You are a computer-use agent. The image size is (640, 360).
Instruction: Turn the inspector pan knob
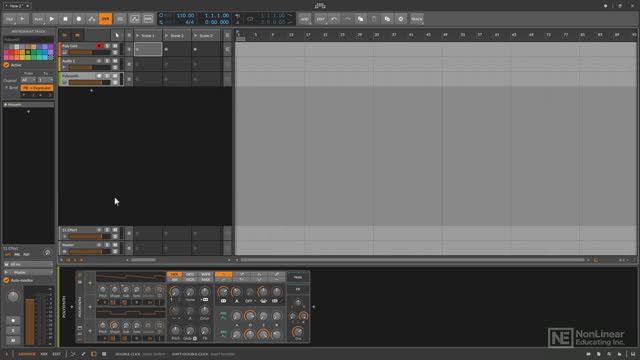point(13,297)
